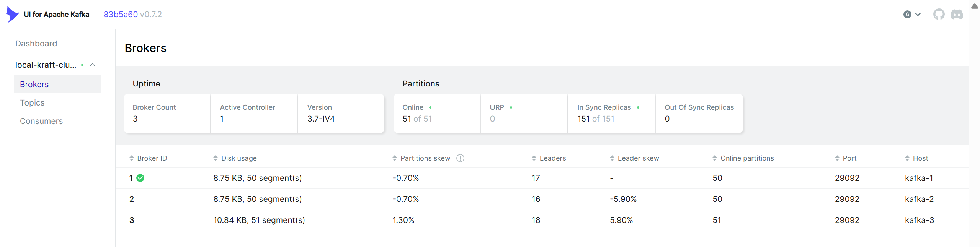Open the Dashboard page
Screen dimensions: 980x247
(x=36, y=44)
